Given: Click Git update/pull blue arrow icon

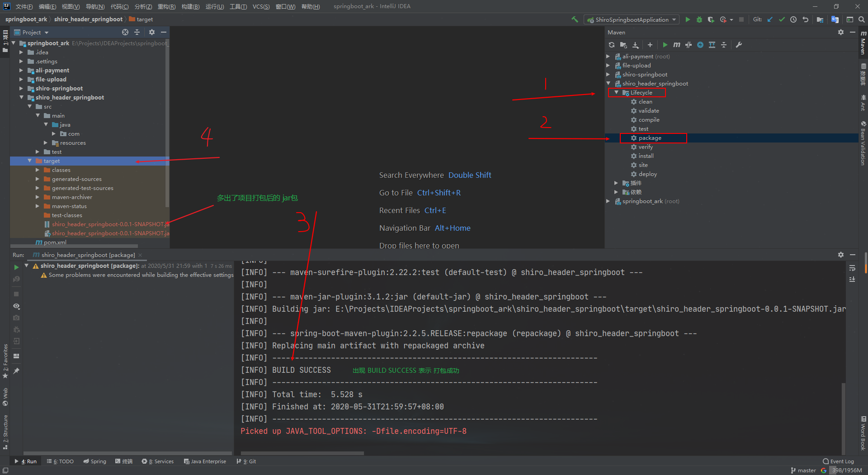Looking at the screenshot, I should [x=770, y=19].
